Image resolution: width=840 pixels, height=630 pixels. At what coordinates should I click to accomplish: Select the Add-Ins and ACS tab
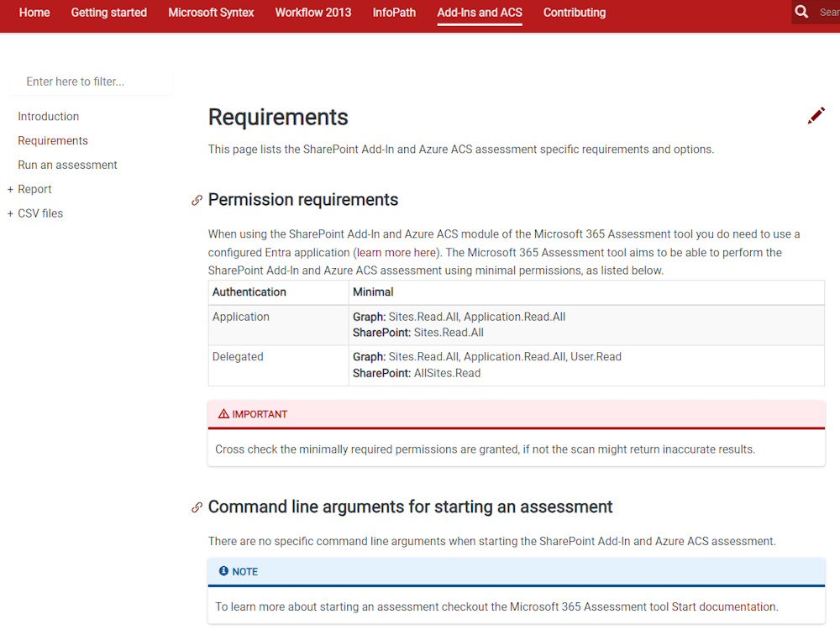480,13
